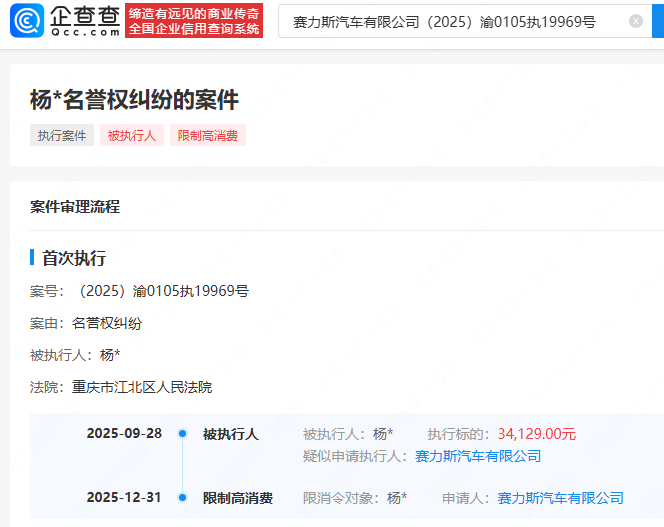Image resolution: width=664 pixels, height=527 pixels.
Task: Select the 被执行人 tag under the title
Action: click(132, 136)
